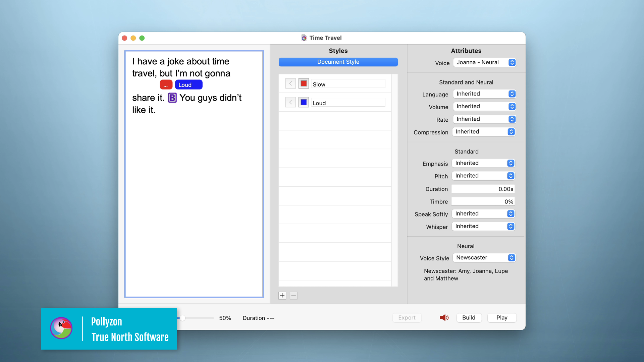Select the Document Style row
The width and height of the screenshot is (644, 362).
tap(338, 62)
